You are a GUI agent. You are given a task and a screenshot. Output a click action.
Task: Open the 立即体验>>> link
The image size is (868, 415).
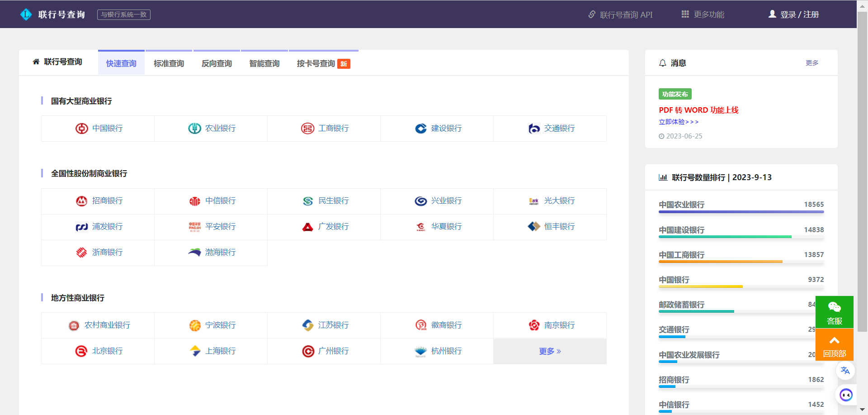[679, 122]
